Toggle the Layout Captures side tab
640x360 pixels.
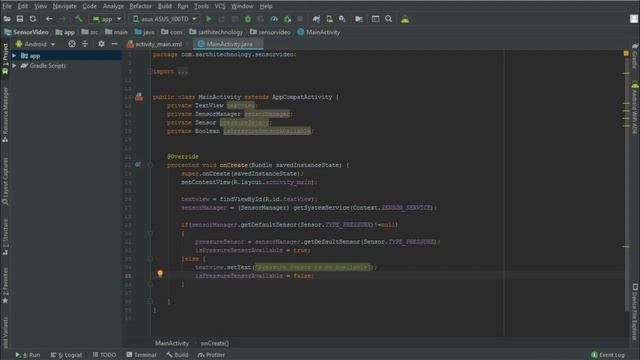(x=5, y=181)
